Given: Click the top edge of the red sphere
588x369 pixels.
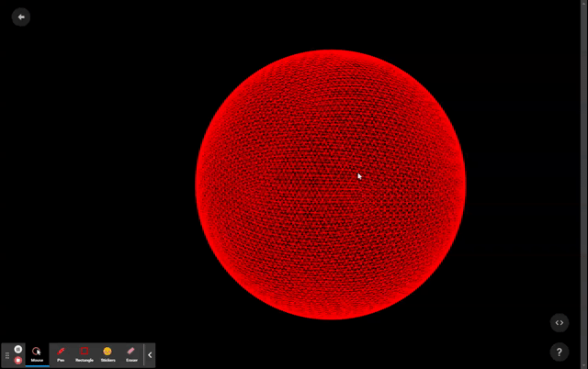Looking at the screenshot, I should click(331, 51).
